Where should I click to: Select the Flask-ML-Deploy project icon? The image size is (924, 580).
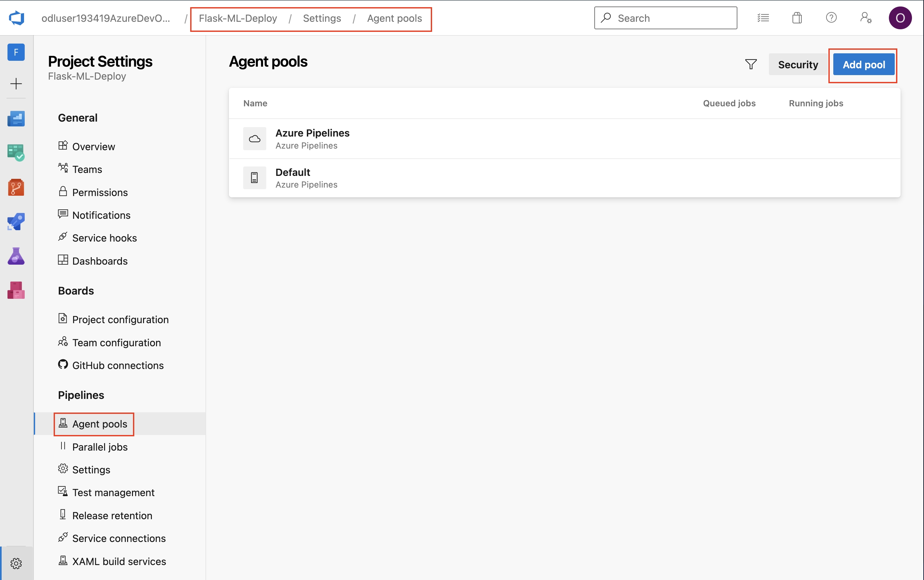point(16,52)
